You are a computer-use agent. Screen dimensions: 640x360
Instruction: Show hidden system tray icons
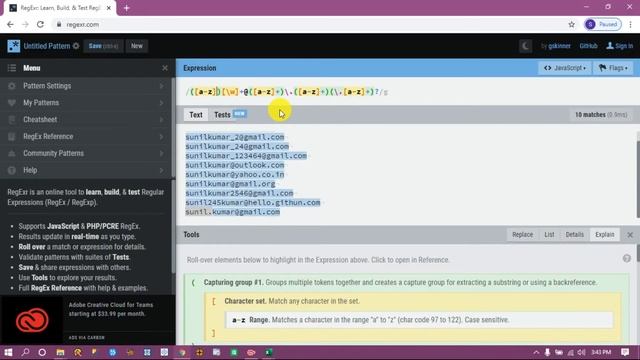click(x=536, y=353)
